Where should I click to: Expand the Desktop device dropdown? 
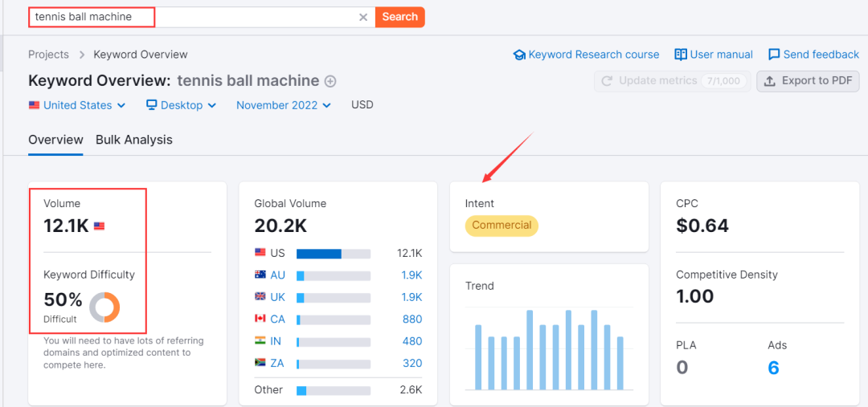181,105
